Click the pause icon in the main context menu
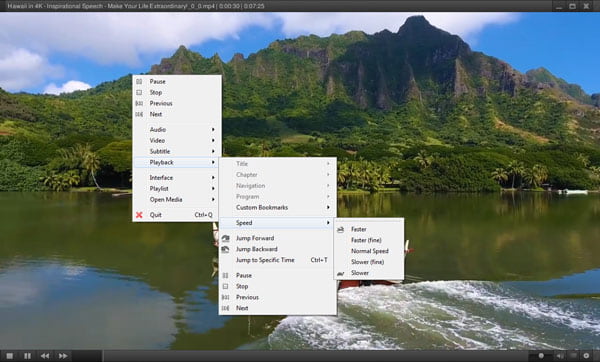Image resolution: width=600 pixels, height=362 pixels. click(139, 82)
